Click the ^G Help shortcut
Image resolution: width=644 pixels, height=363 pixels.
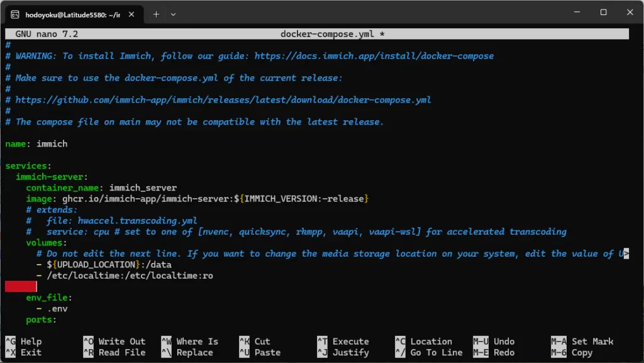coord(23,341)
